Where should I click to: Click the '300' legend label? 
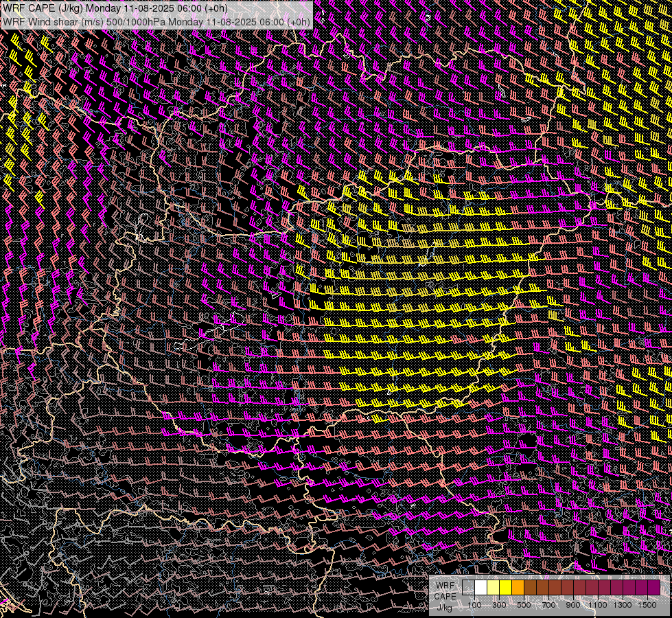(x=499, y=605)
